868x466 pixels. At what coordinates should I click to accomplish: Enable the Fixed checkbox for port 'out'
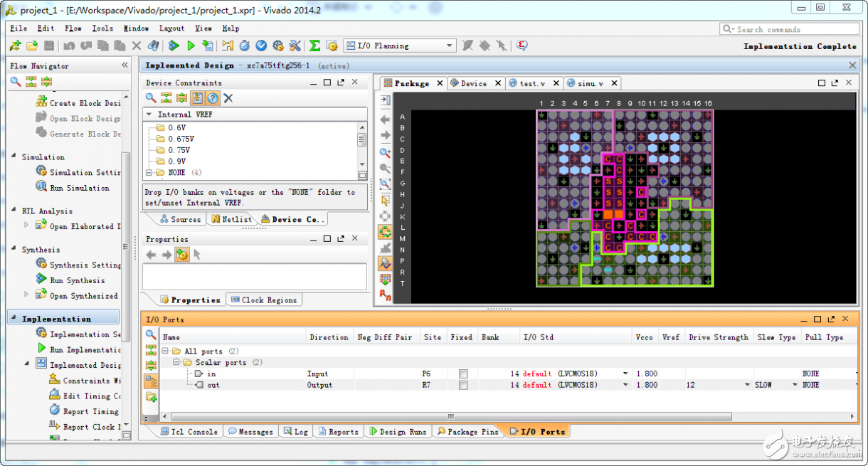(463, 385)
